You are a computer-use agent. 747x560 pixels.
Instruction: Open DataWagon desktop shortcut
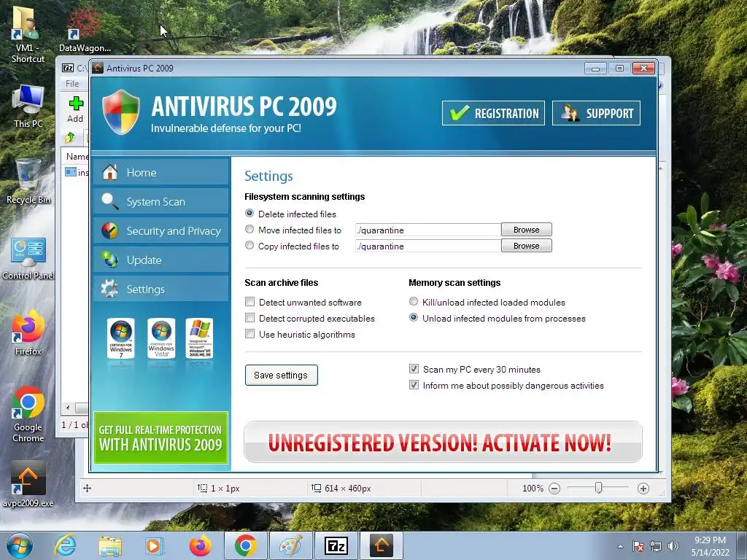[85, 31]
